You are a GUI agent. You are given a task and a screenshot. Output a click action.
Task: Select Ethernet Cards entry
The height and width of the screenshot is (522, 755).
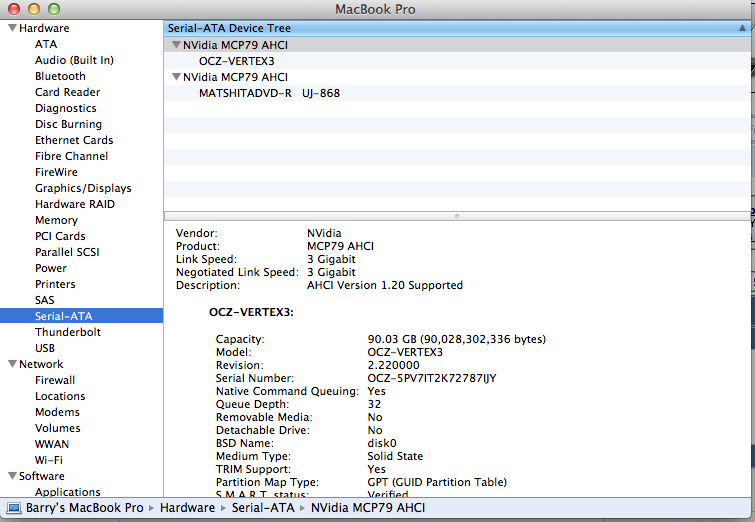point(74,140)
